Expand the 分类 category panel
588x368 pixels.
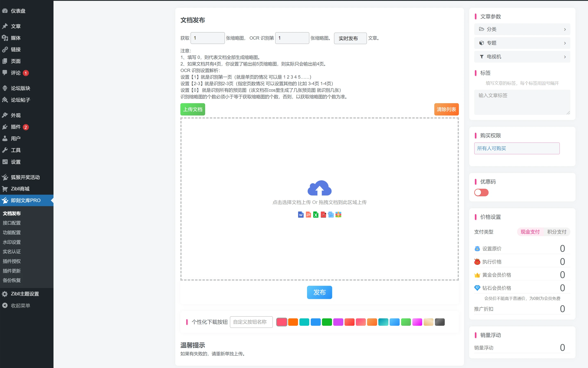pyautogui.click(x=522, y=29)
